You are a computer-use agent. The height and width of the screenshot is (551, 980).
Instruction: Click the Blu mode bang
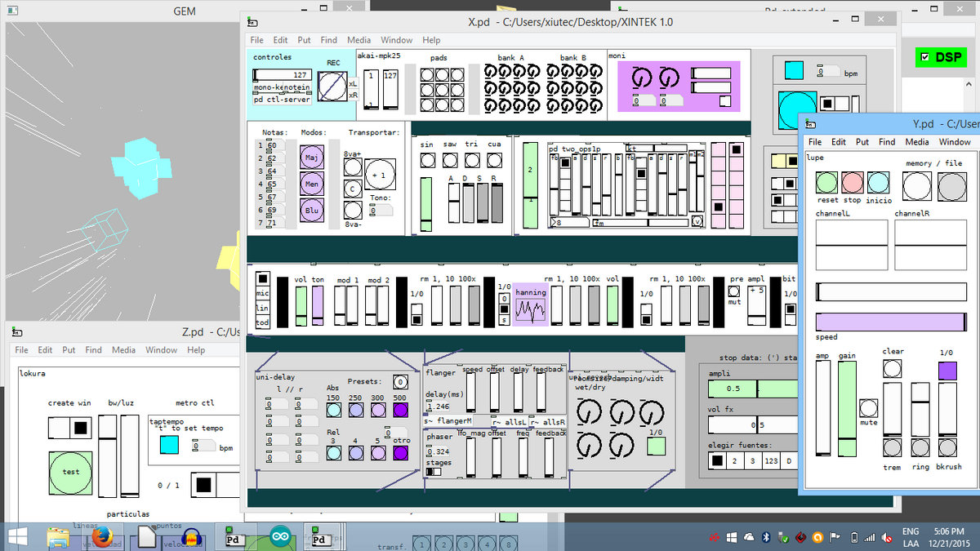click(311, 211)
